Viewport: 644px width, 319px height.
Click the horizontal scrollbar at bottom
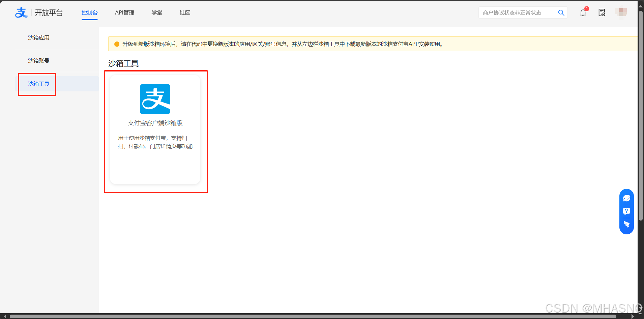pyautogui.click(x=313, y=316)
